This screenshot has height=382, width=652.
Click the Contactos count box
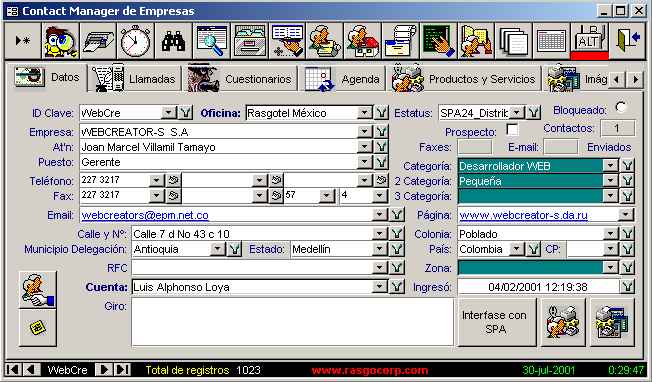(618, 128)
